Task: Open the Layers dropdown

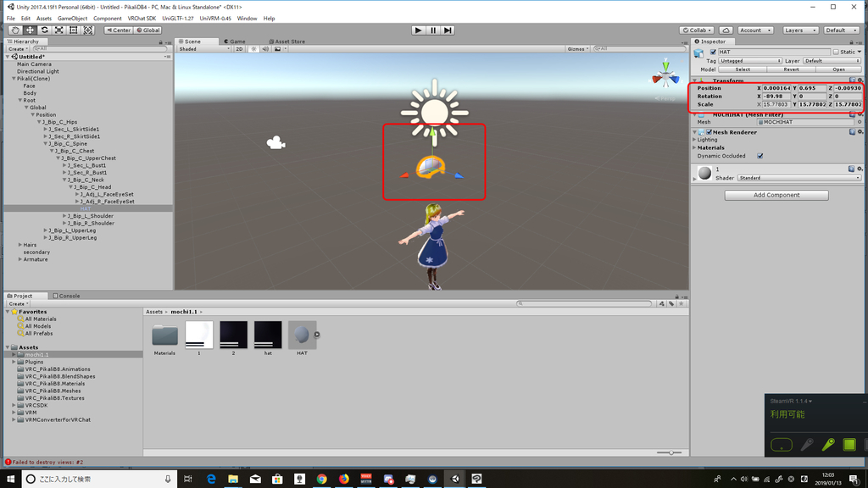Action: (x=800, y=30)
